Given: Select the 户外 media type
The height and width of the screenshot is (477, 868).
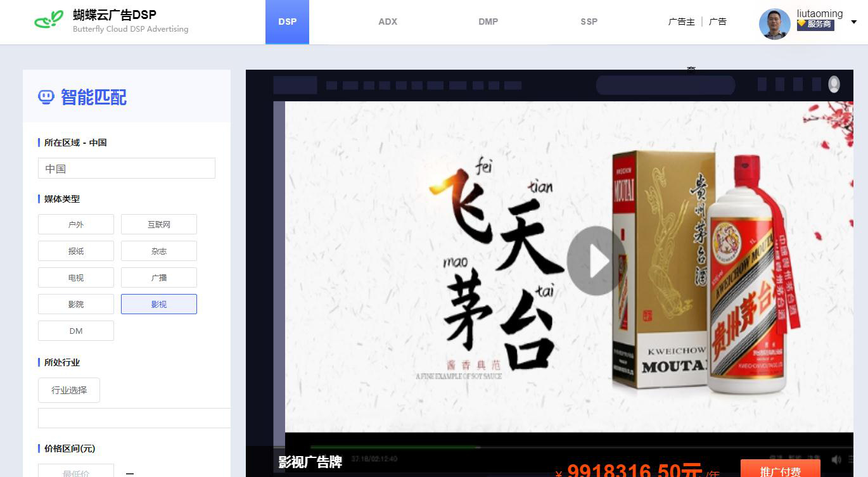Looking at the screenshot, I should (x=76, y=224).
